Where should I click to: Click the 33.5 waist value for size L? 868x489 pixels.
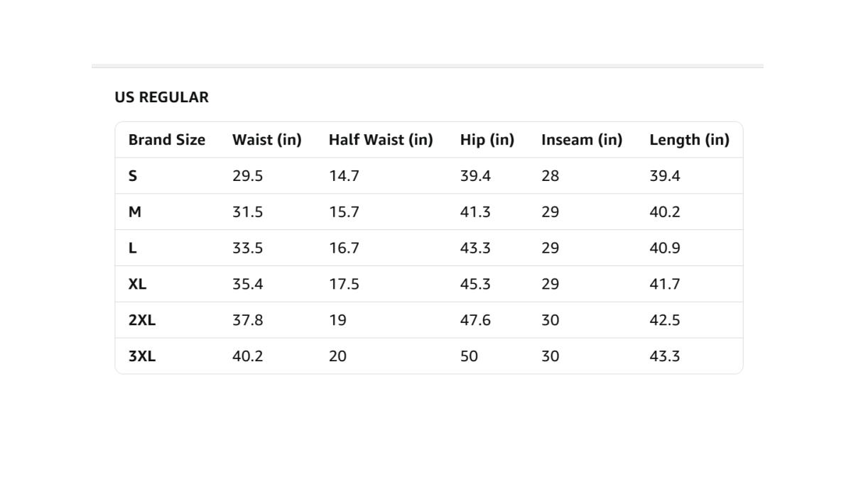(x=247, y=248)
